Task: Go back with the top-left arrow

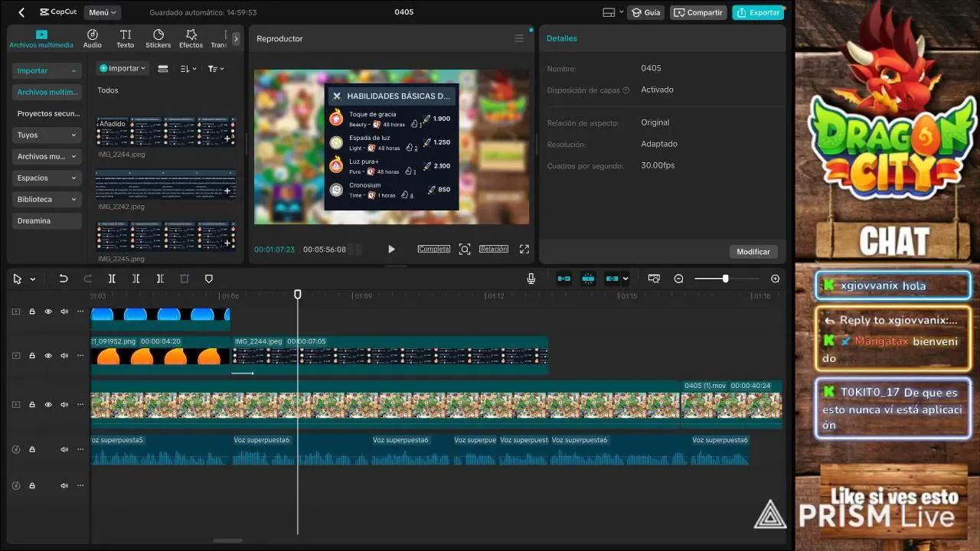Action: tap(21, 12)
